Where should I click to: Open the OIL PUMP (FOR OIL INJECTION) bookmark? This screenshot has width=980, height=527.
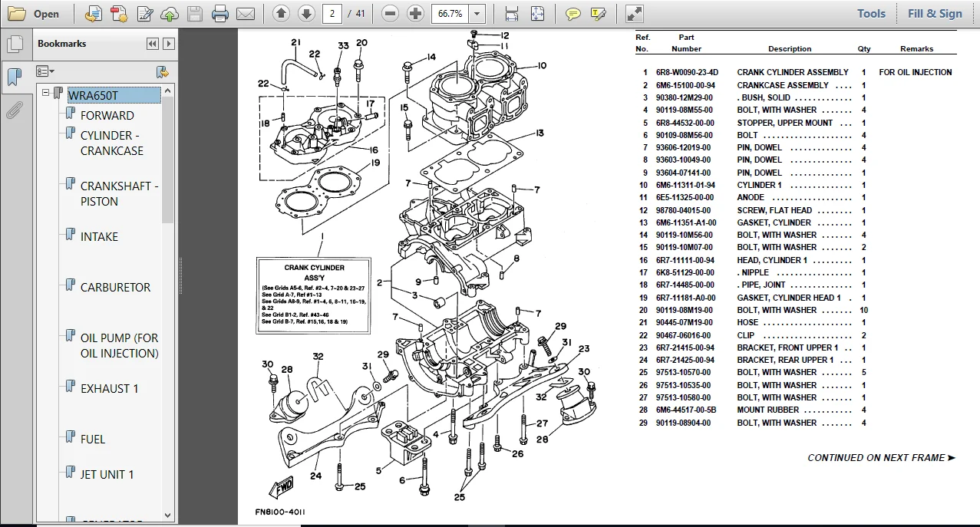coord(120,345)
